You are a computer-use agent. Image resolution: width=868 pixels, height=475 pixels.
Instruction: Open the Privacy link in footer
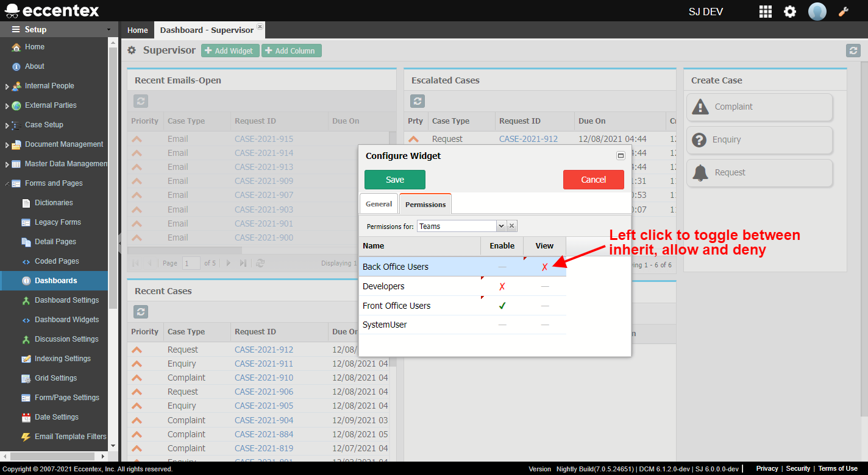(767, 468)
